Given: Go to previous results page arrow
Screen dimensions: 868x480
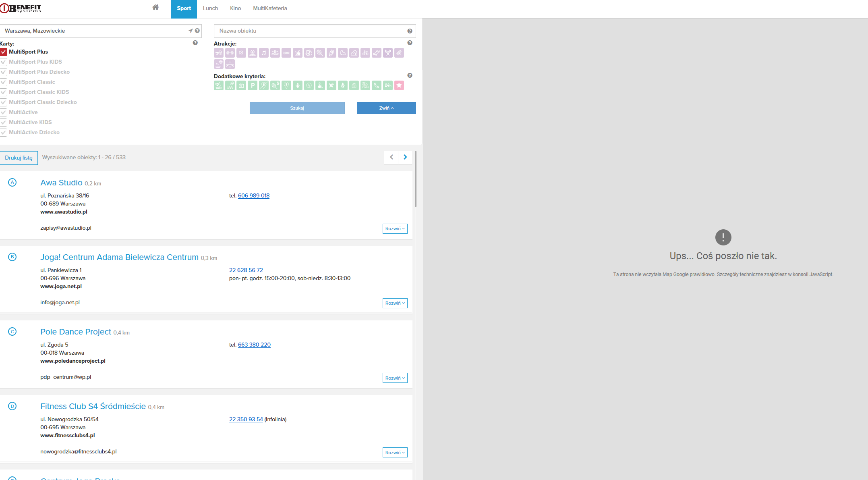Looking at the screenshot, I should [391, 157].
